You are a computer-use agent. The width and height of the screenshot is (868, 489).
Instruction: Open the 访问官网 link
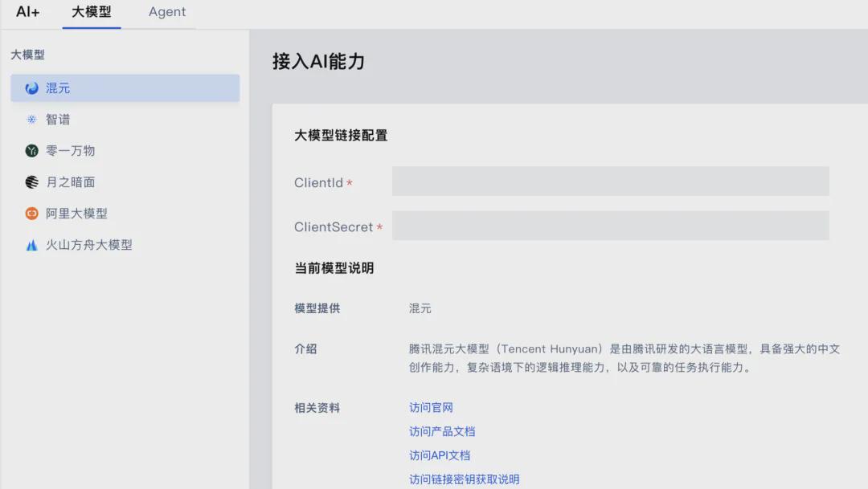click(x=430, y=407)
